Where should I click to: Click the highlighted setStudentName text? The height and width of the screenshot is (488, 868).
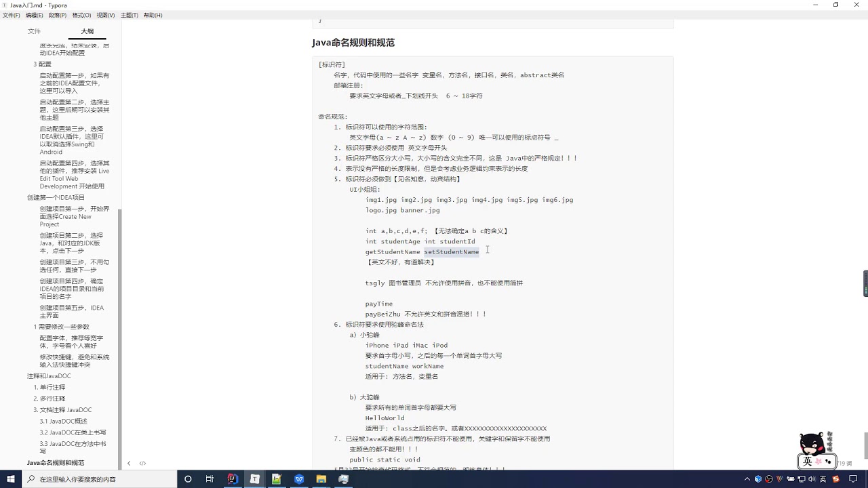[x=452, y=251]
